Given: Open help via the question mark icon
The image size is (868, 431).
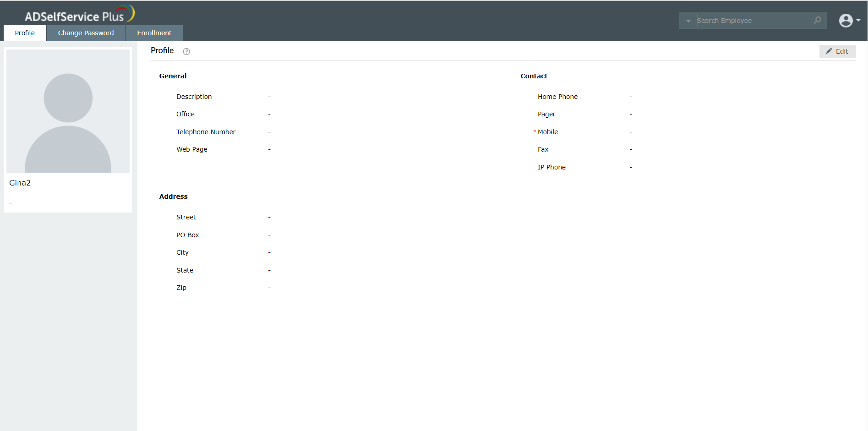Looking at the screenshot, I should coord(186,51).
